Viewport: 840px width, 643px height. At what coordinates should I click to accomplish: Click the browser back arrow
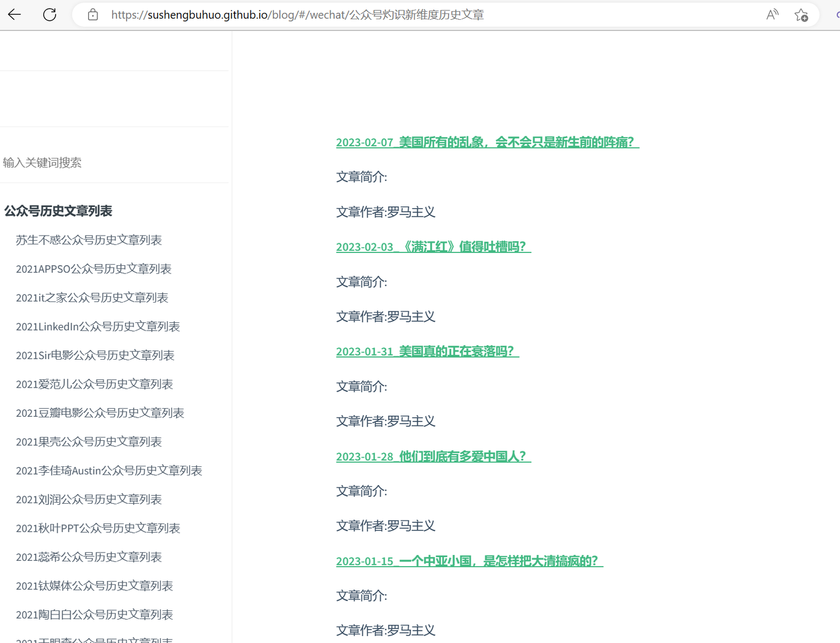[15, 15]
